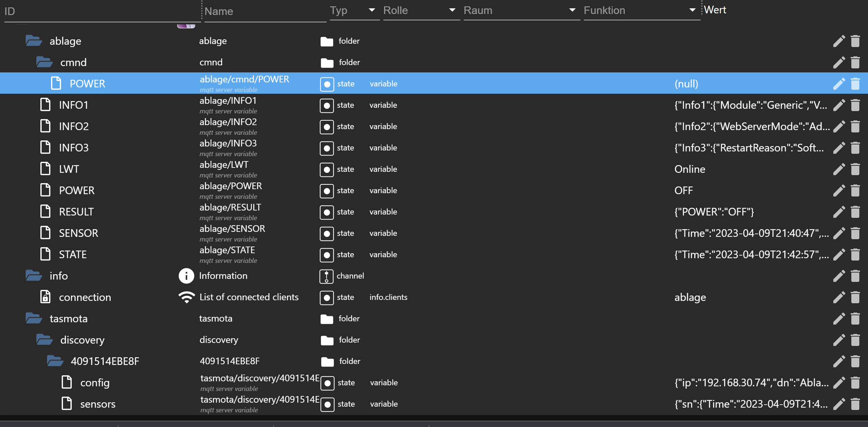Click the edit pencil for ablage/cmnd/POWER row
868x427 pixels.
coord(839,84)
